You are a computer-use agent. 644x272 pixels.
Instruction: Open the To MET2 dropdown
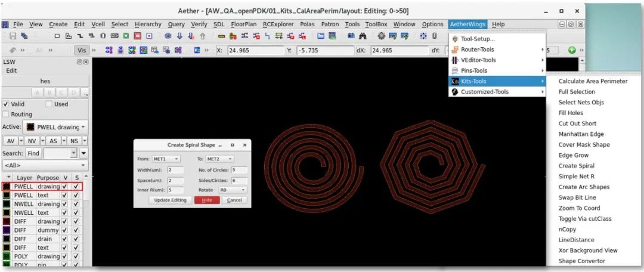pos(219,159)
